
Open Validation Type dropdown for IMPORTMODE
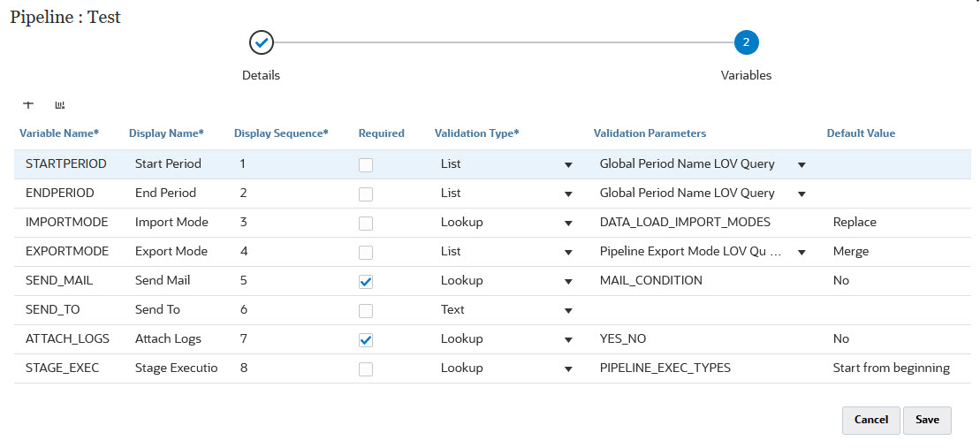568,223
